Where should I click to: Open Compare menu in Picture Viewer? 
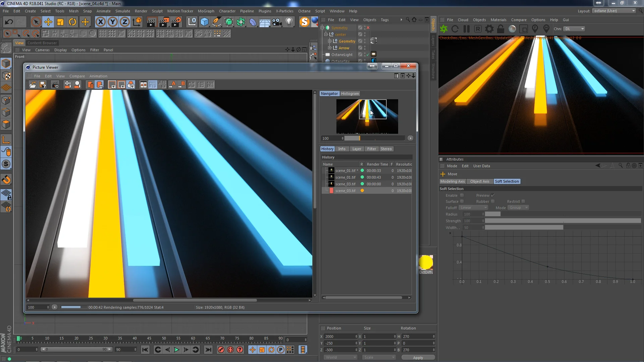77,76
